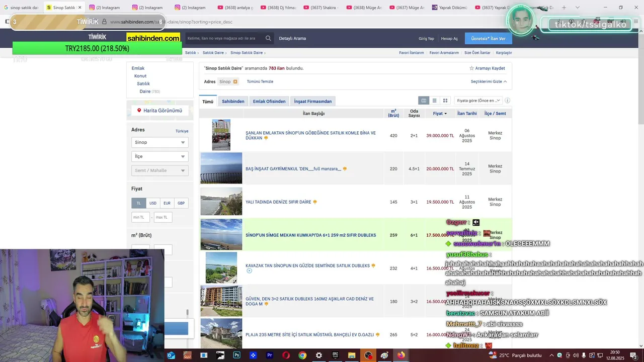Open Premiere Pro from the taskbar

[270, 355]
